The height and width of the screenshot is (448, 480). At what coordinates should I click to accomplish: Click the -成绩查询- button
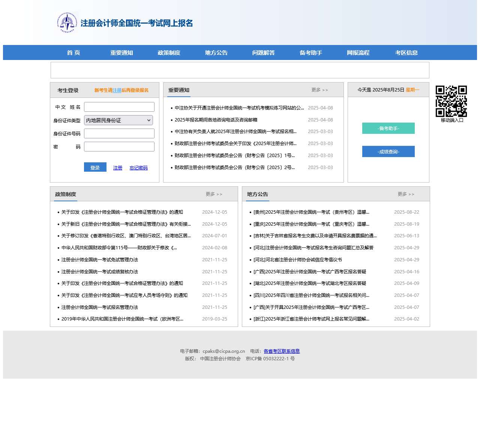pyautogui.click(x=388, y=151)
